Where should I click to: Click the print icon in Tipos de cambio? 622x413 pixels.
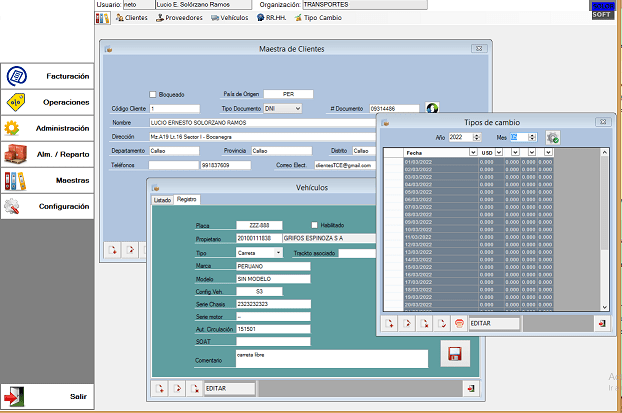[x=459, y=324]
